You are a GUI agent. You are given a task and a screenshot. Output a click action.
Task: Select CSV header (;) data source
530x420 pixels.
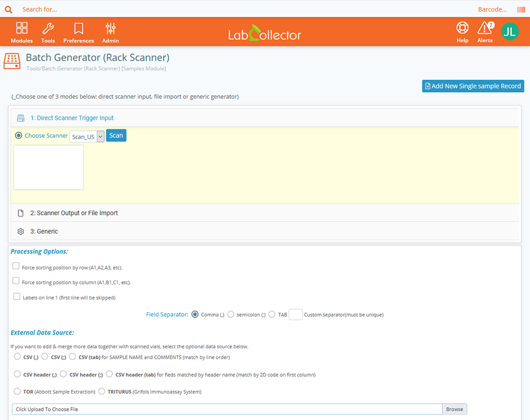(63, 374)
